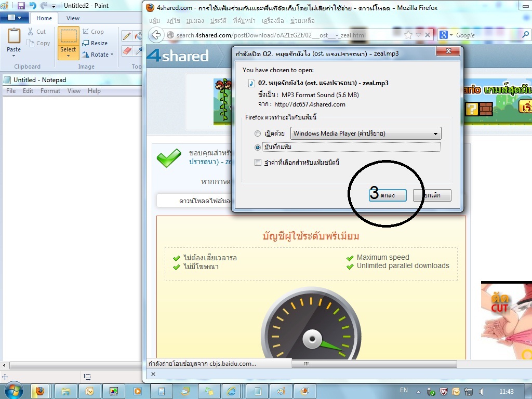Open the Paint application menu button
Image resolution: width=532 pixels, height=399 pixels.
tap(14, 18)
